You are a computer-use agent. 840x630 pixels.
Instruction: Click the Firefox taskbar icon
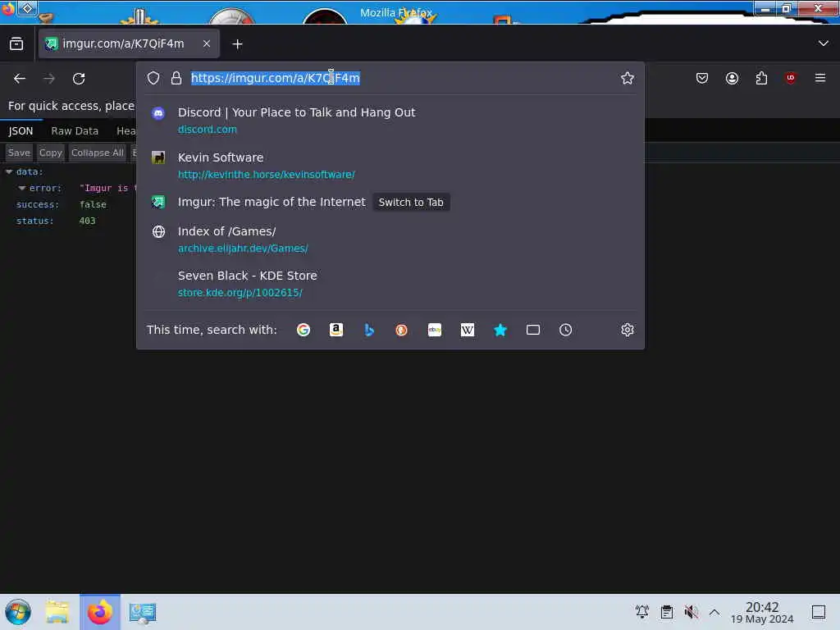coord(100,612)
